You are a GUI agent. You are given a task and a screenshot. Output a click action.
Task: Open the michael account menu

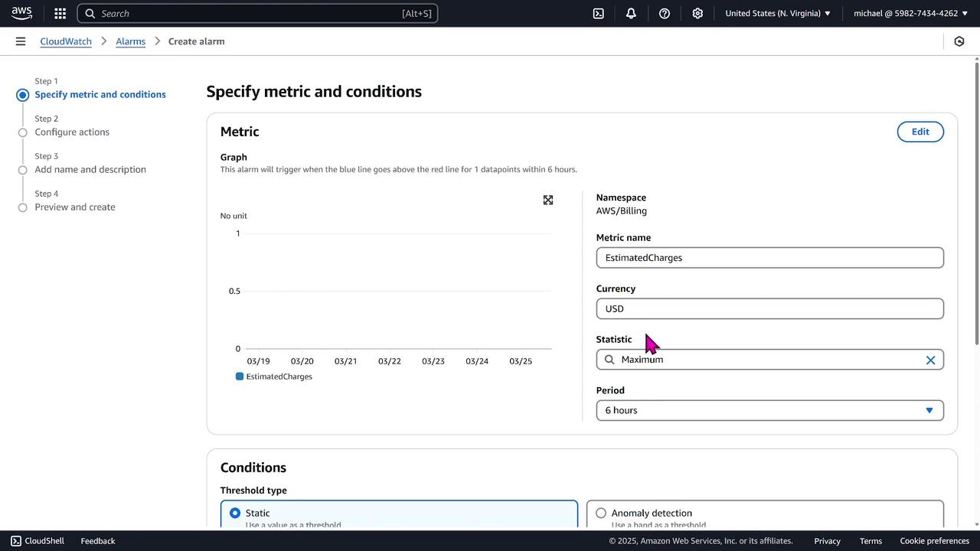pyautogui.click(x=910, y=13)
